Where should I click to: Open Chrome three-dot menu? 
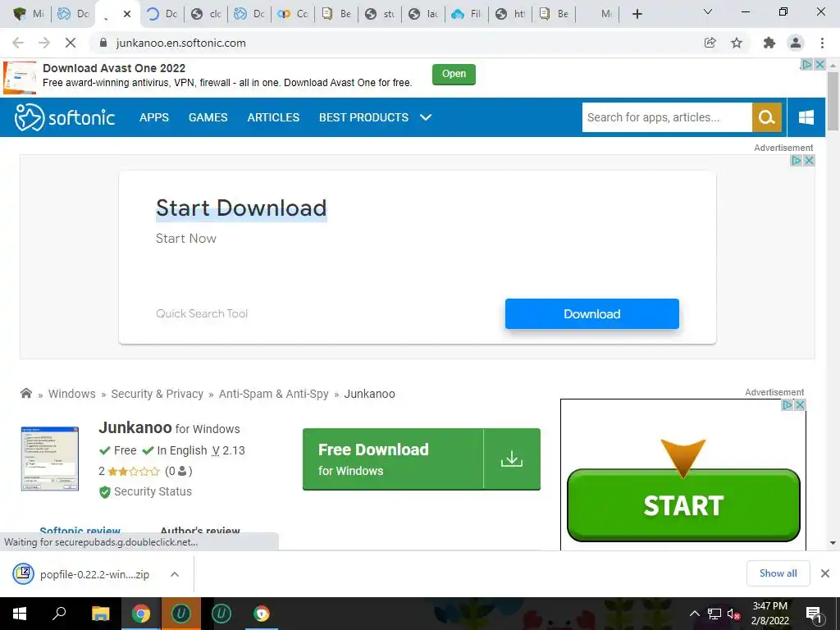point(822,43)
